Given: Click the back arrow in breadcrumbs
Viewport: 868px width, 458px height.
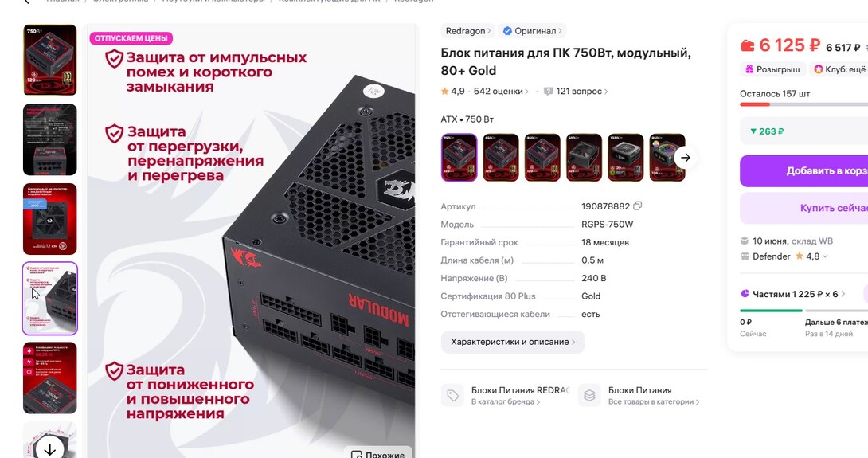Looking at the screenshot, I should tap(26, 2).
